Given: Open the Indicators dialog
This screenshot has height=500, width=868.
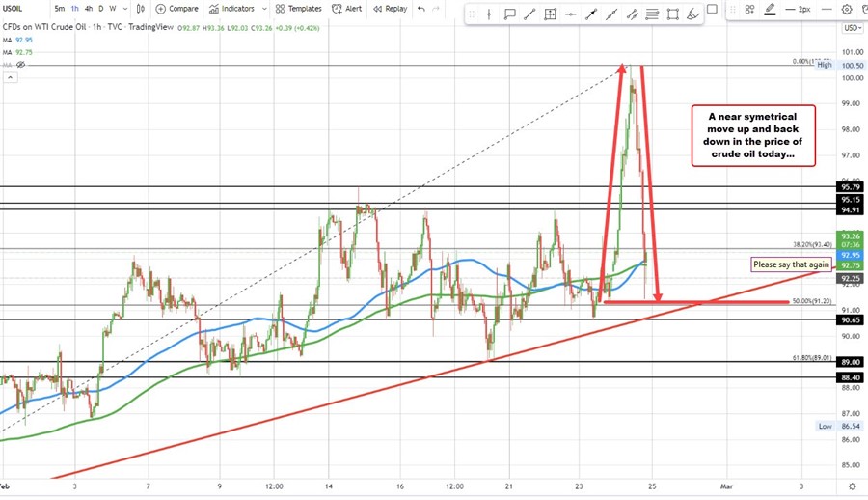Looking at the screenshot, I should pos(231,9).
